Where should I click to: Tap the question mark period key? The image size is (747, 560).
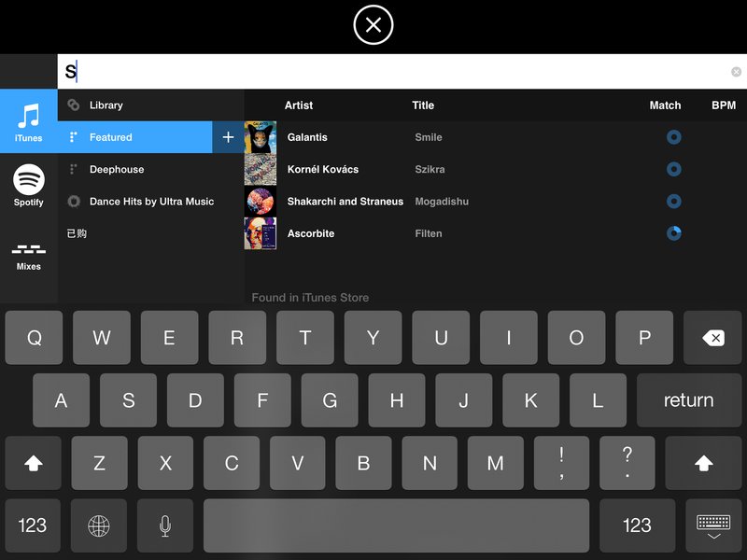click(627, 463)
